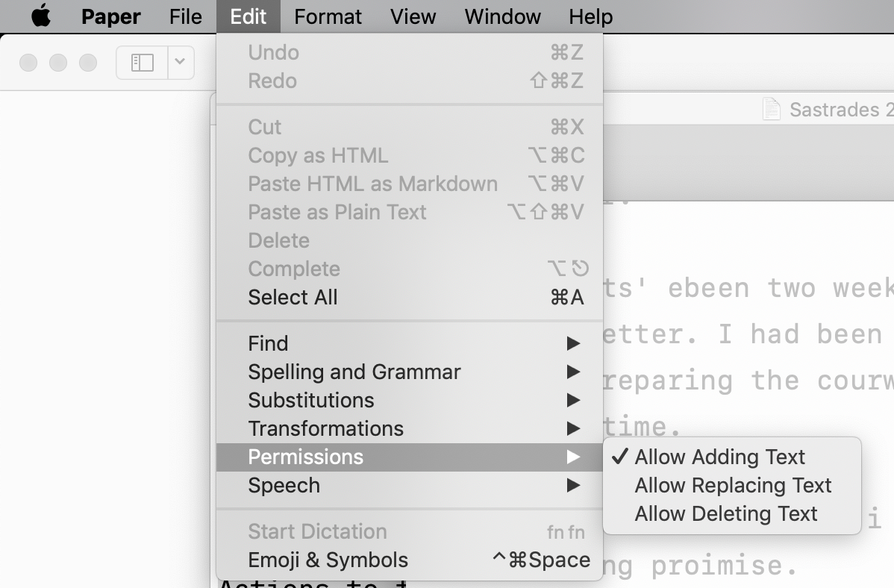Screen dimensions: 894x588
Task: Click the word 'time.' in the document
Action: click(x=643, y=427)
